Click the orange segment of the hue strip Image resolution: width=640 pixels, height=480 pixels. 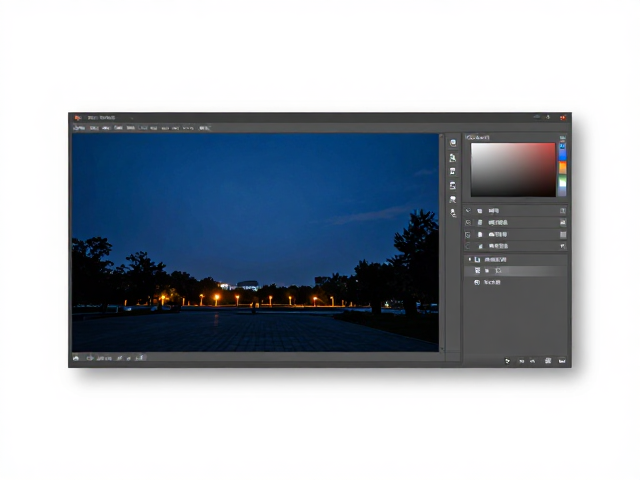tap(562, 168)
